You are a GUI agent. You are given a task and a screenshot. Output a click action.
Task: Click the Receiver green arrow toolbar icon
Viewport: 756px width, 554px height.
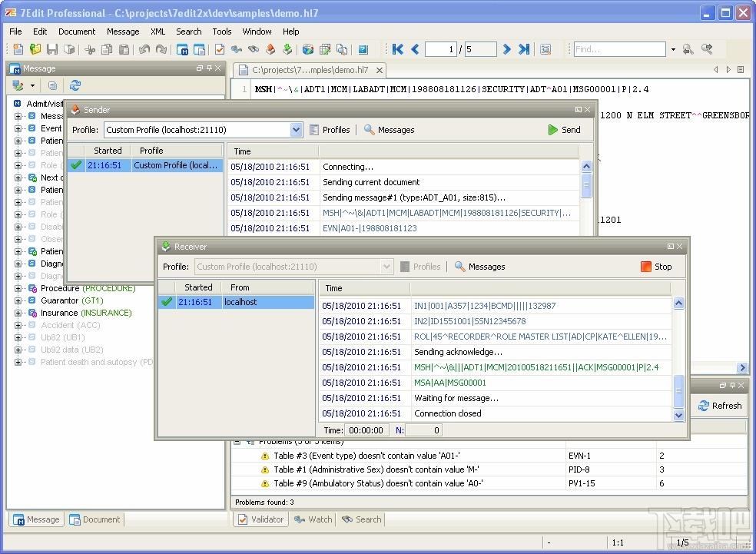(x=287, y=49)
